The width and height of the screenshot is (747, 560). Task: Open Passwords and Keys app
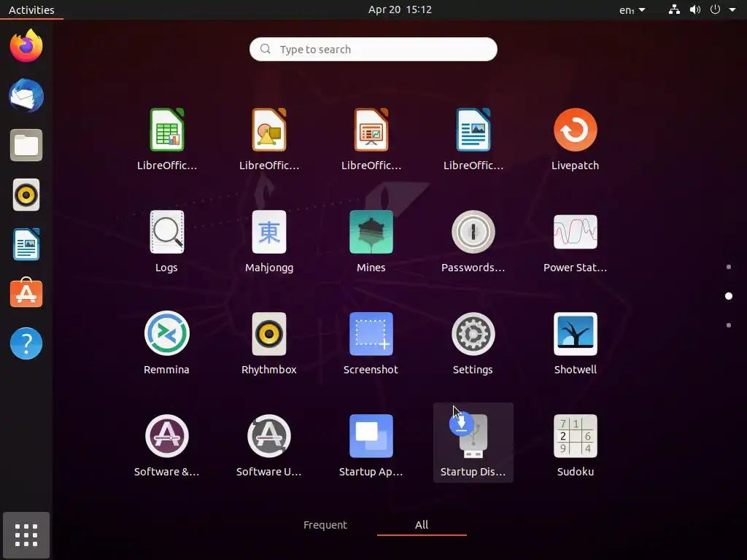point(473,232)
